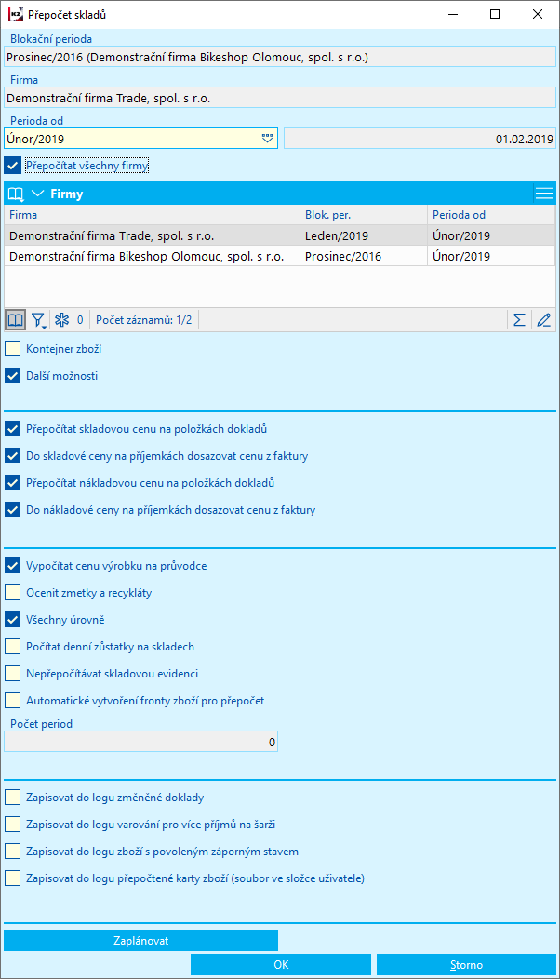Uncheck Další možnosti
The width and height of the screenshot is (560, 979).
pos(12,376)
